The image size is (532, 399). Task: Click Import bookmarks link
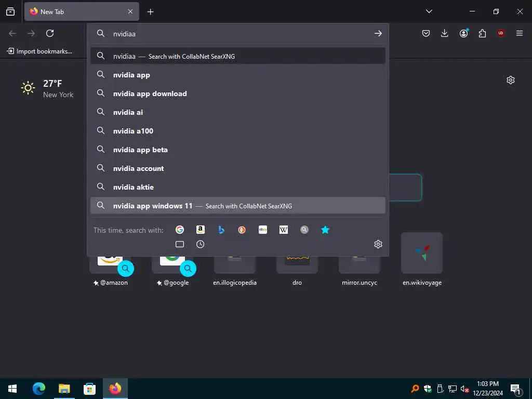39,51
